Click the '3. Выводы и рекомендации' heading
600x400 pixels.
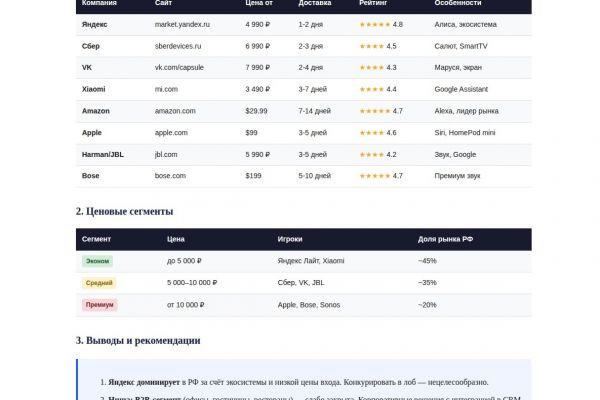(x=138, y=340)
